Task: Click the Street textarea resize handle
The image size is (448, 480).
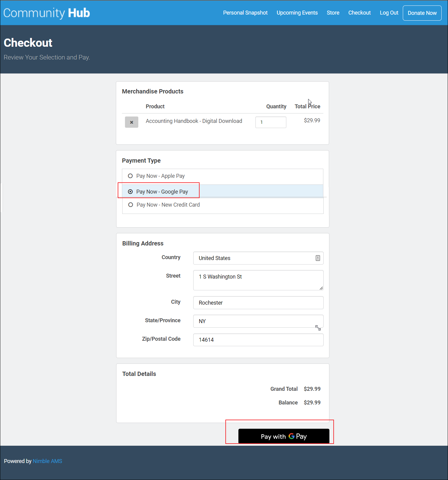Action: coord(321,288)
